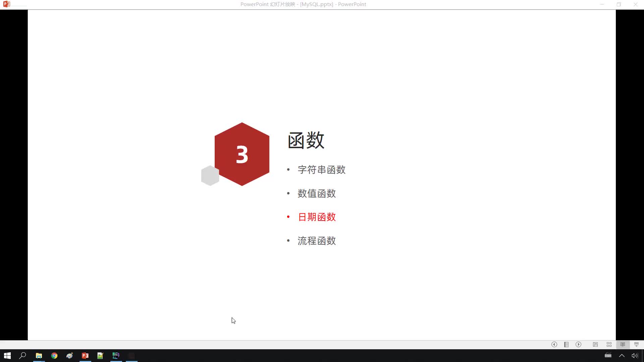Click the slide sorter view icon
The height and width of the screenshot is (362, 644).
click(609, 344)
